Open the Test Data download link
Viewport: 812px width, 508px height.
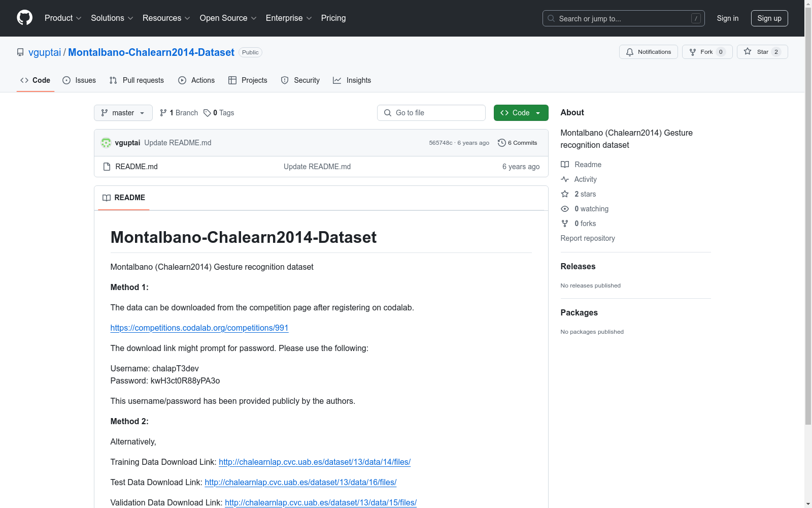[300, 483]
